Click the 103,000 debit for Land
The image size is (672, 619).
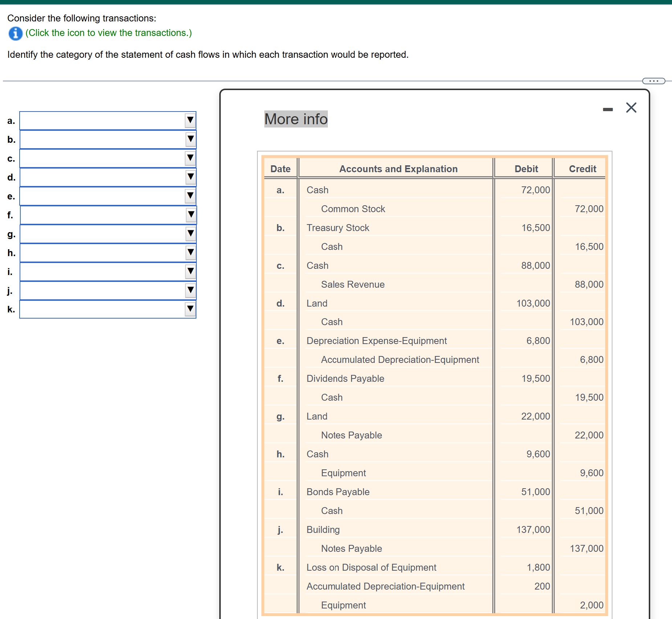533,303
